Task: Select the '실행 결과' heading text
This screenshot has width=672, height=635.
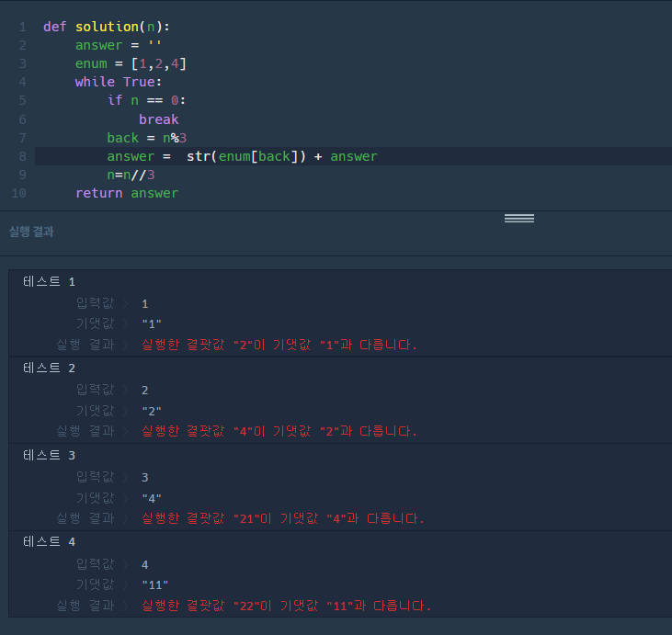Action: point(31,232)
